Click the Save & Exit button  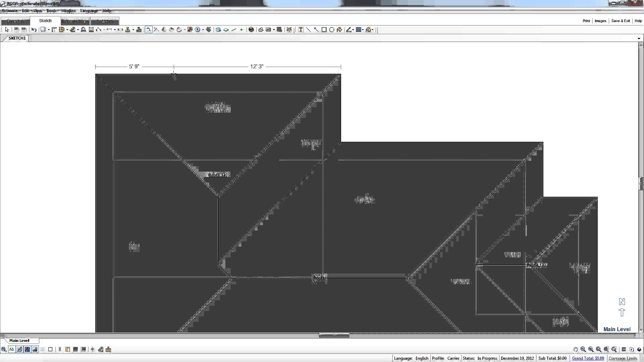pyautogui.click(x=620, y=20)
